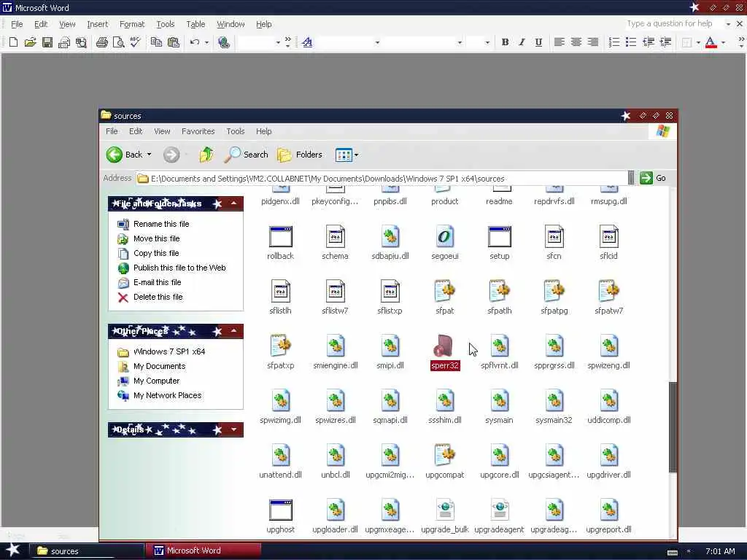
Task: Toggle Bold formatting in Word
Action: click(x=505, y=42)
